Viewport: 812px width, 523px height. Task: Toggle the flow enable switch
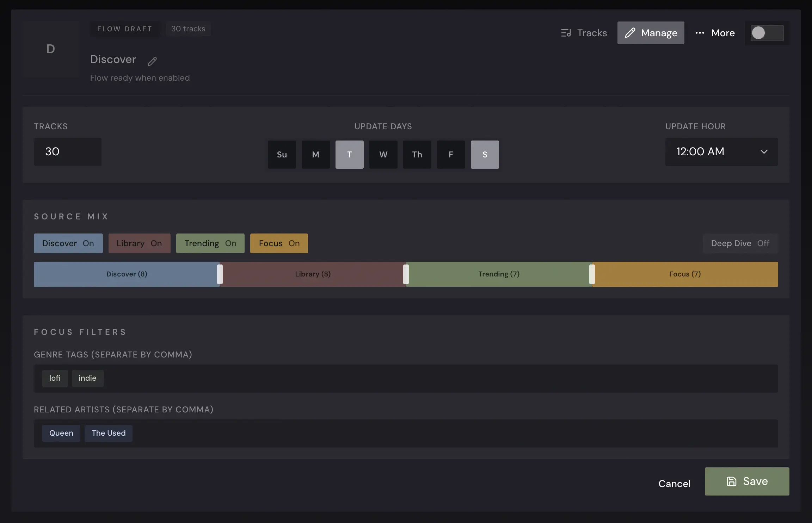[x=767, y=33]
